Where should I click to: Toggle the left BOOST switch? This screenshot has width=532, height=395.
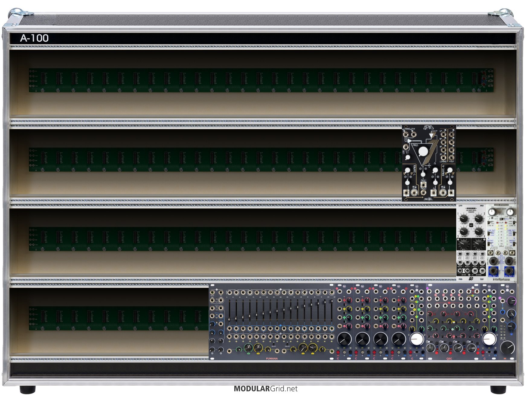[489, 243]
